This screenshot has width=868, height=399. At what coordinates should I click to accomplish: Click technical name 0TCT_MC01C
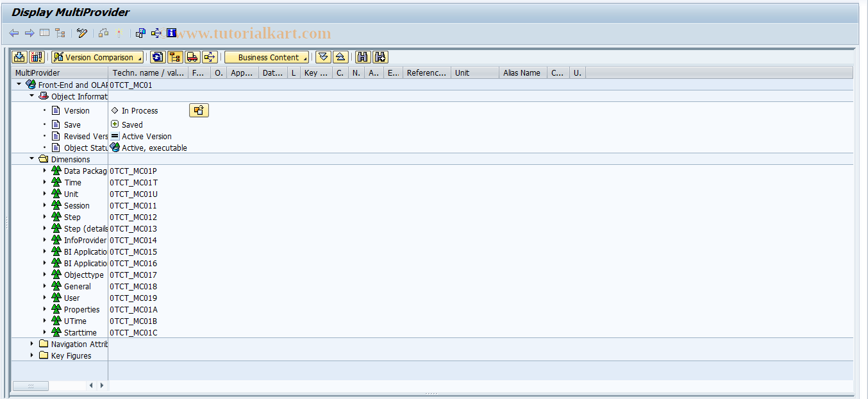click(133, 332)
